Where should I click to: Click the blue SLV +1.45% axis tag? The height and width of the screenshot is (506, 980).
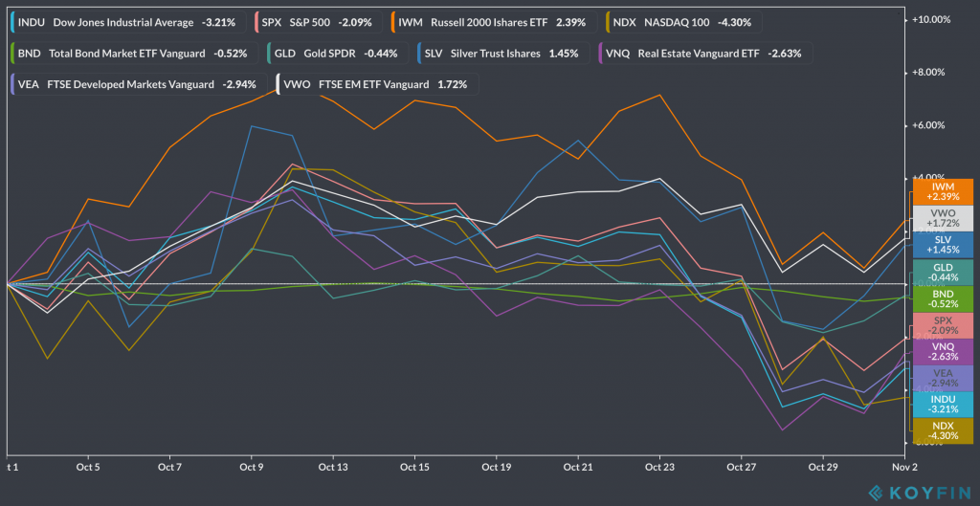(943, 244)
